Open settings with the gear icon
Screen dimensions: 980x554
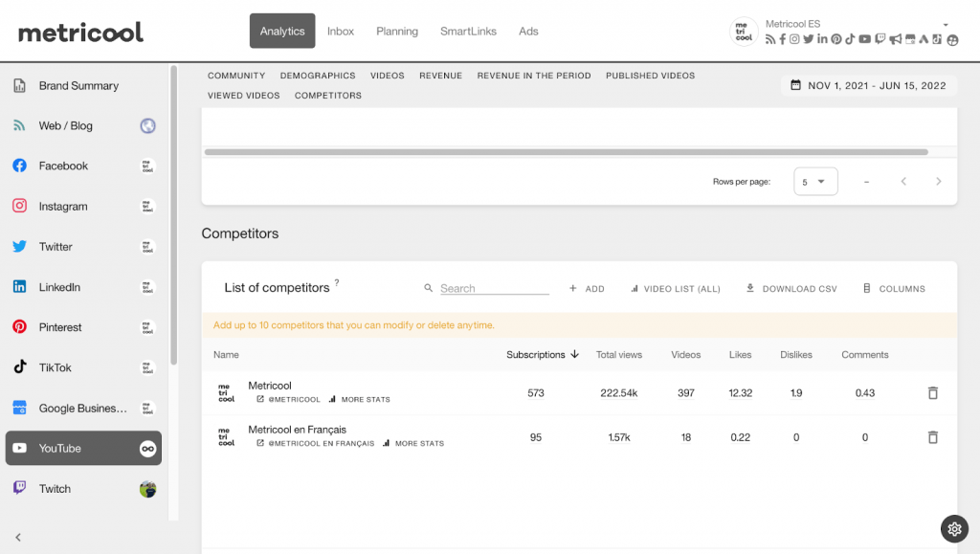954,529
